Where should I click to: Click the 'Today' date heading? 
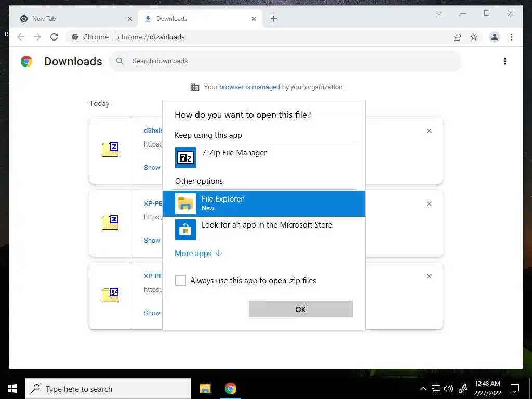[99, 103]
